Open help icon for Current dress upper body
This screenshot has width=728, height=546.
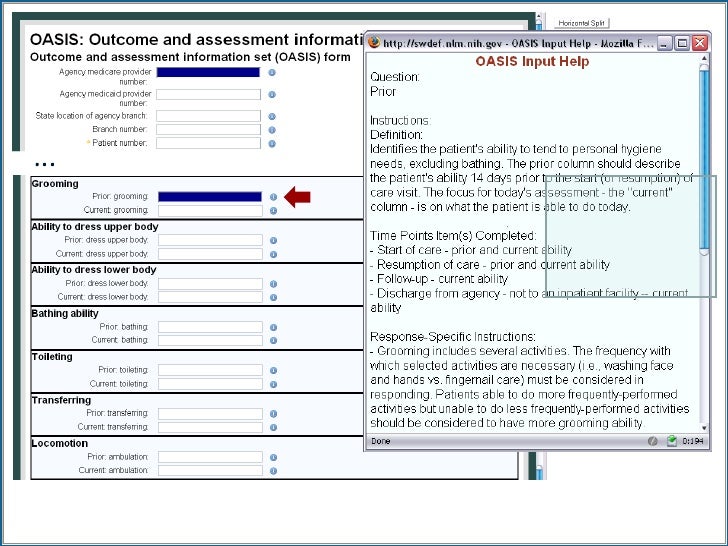click(273, 254)
